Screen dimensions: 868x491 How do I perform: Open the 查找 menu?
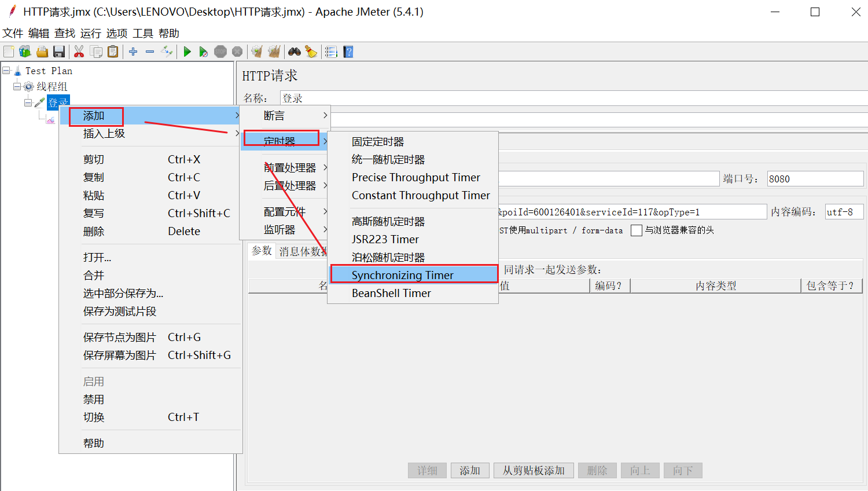[x=65, y=33]
